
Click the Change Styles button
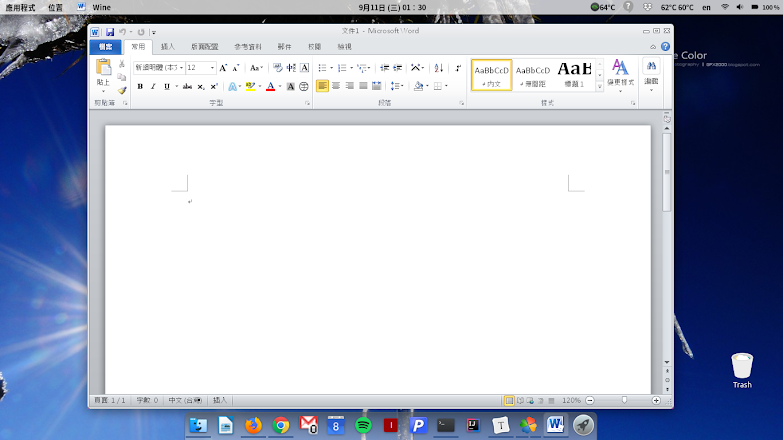coord(620,75)
